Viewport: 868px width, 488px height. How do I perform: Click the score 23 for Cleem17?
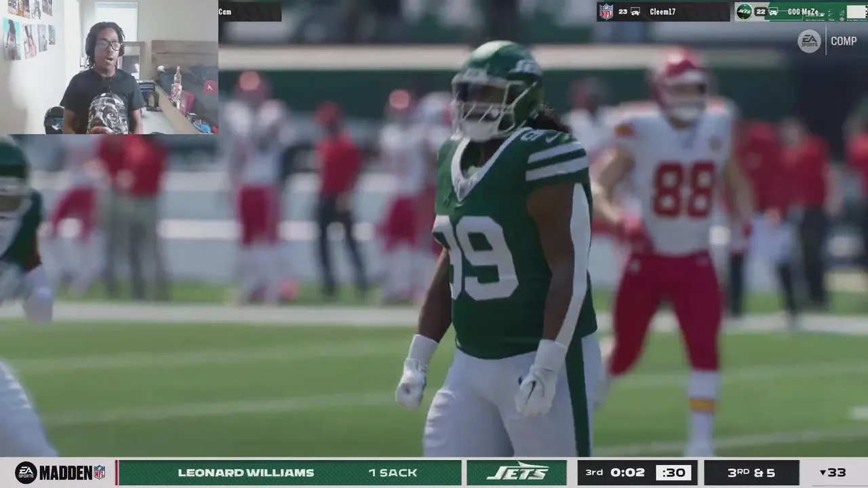pyautogui.click(x=623, y=12)
